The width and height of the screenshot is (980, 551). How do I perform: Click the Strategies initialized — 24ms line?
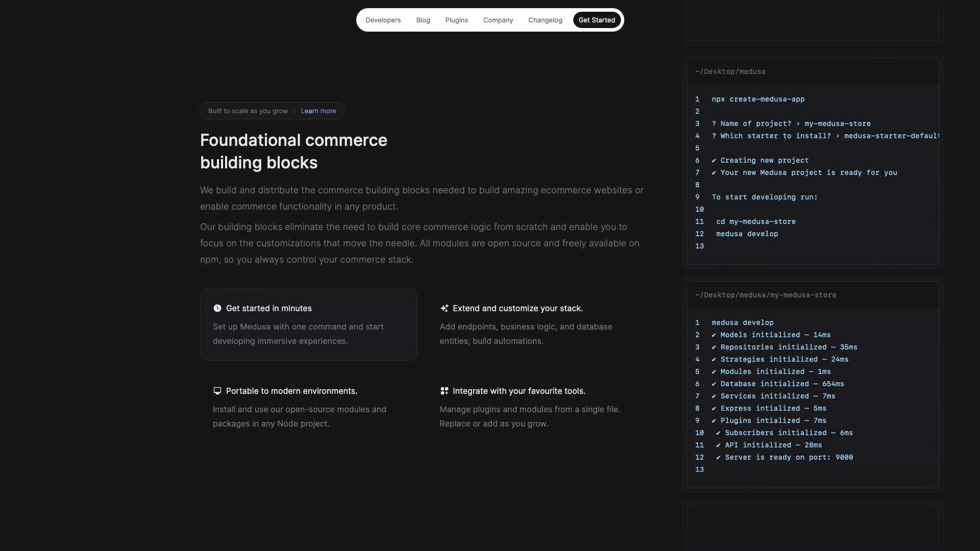(x=780, y=359)
